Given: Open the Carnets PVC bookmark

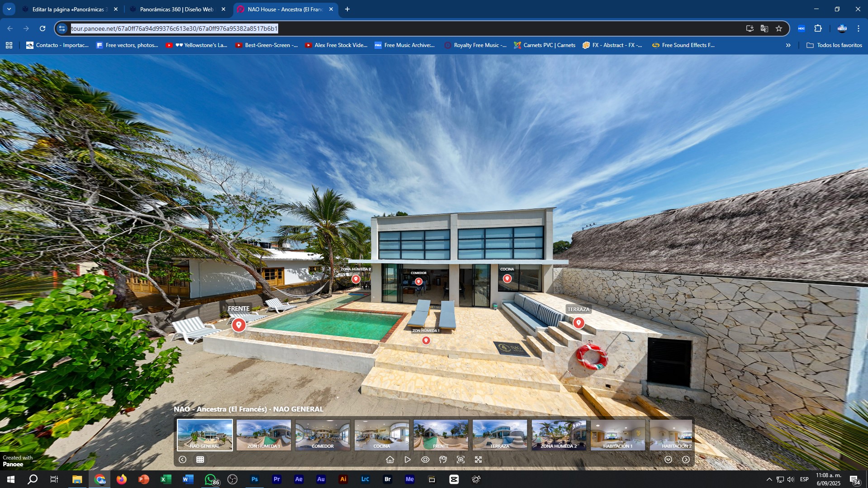Looking at the screenshot, I should tap(545, 45).
